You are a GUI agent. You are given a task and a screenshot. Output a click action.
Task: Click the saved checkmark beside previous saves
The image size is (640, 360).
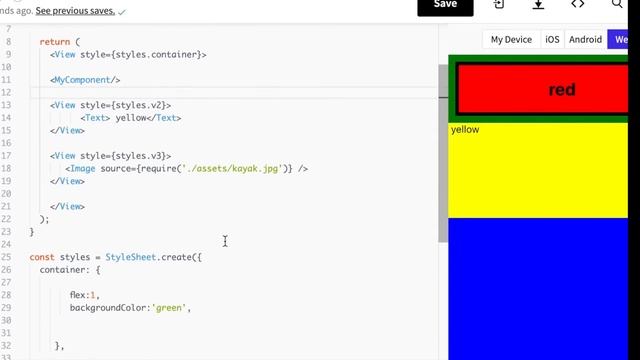(122, 12)
